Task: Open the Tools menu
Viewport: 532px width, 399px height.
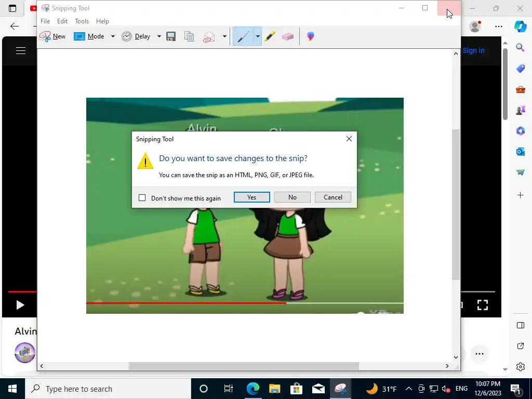Action: (x=82, y=21)
